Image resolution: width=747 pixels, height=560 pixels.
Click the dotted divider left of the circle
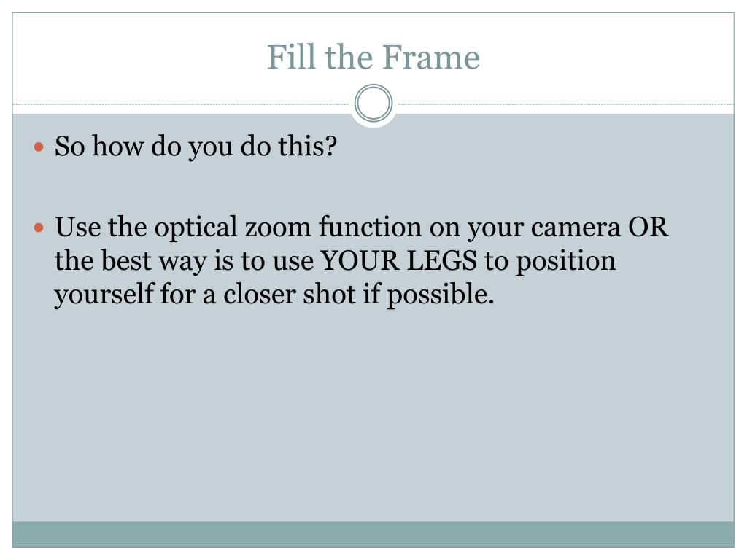coord(182,104)
